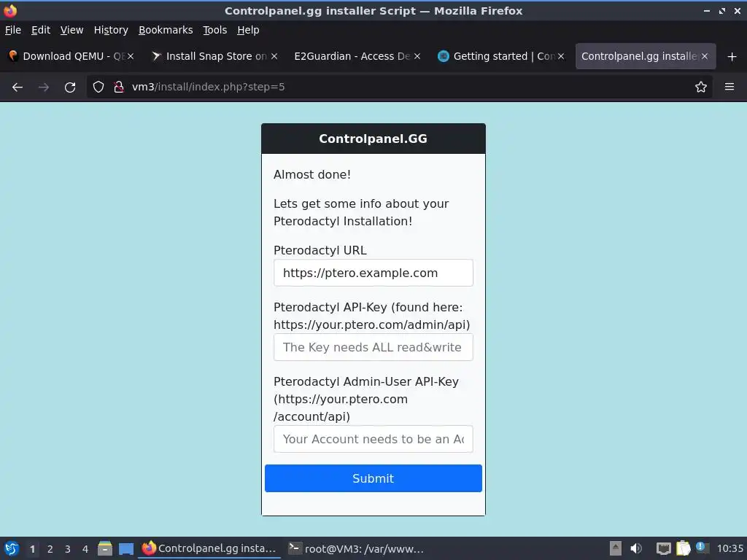Switch to workspace 3
747x560 pixels.
(x=68, y=549)
